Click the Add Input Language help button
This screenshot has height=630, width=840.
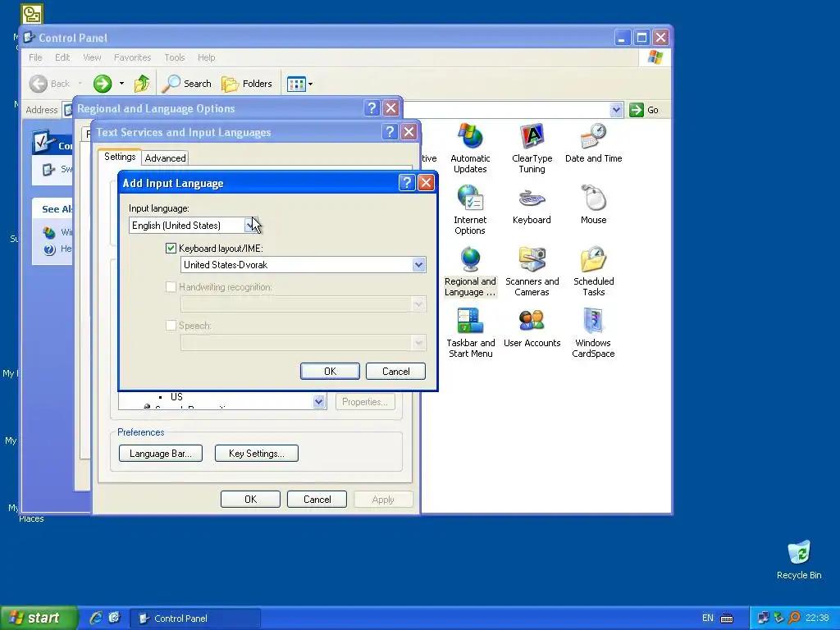(407, 183)
